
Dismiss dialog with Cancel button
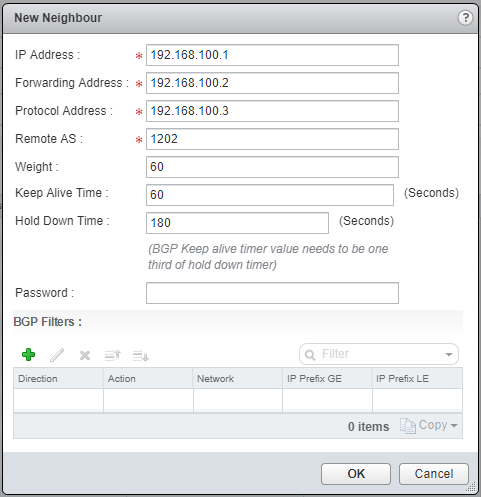point(434,474)
